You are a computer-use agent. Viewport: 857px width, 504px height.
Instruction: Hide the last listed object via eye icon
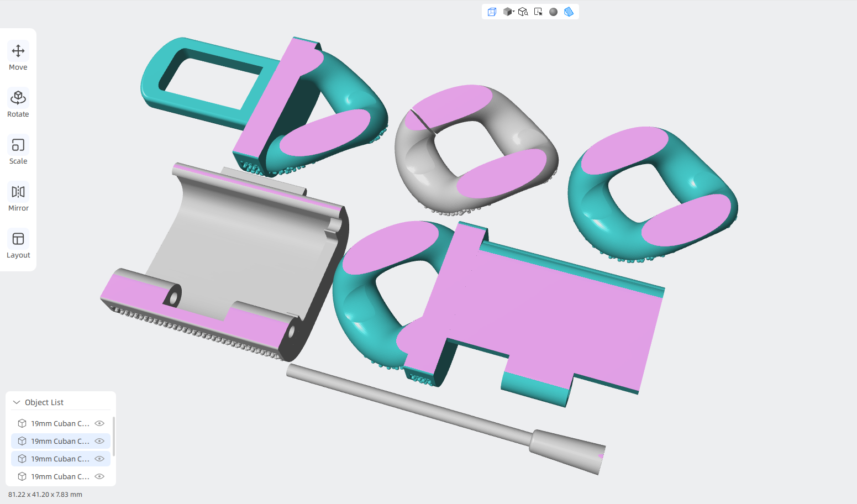pyautogui.click(x=99, y=476)
